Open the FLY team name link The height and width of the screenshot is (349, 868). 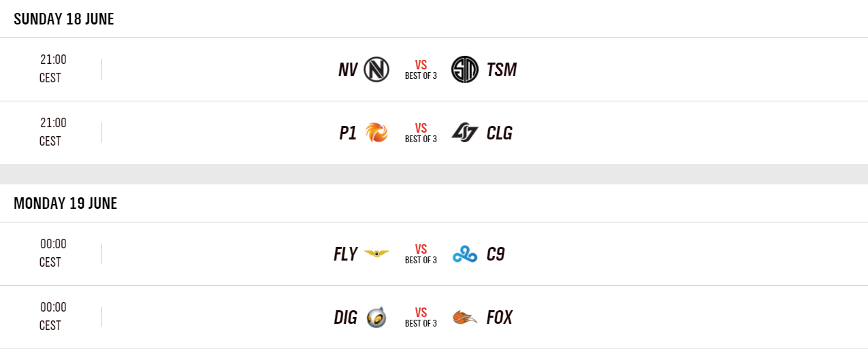click(x=346, y=254)
